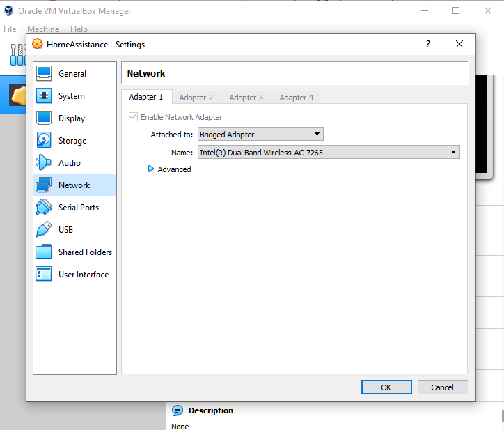Click the System chip icon
This screenshot has width=504, height=430.
(44, 95)
